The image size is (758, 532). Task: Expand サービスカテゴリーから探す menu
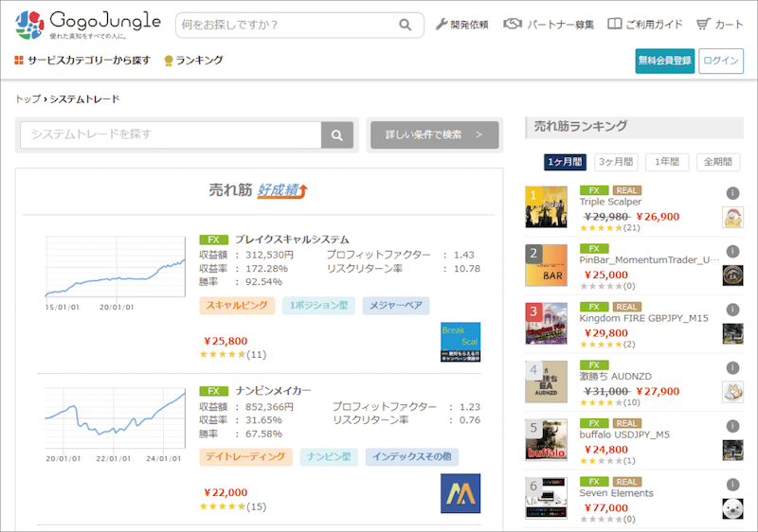click(x=82, y=61)
